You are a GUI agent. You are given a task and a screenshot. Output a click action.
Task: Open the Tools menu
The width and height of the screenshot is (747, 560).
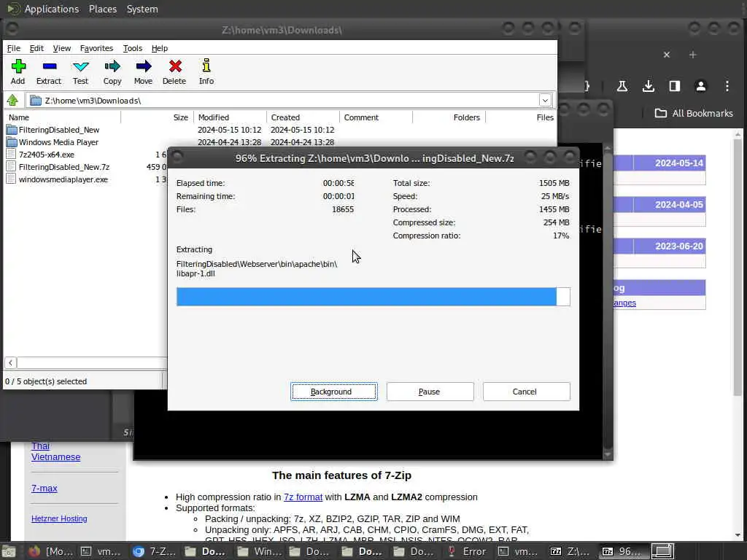133,48
